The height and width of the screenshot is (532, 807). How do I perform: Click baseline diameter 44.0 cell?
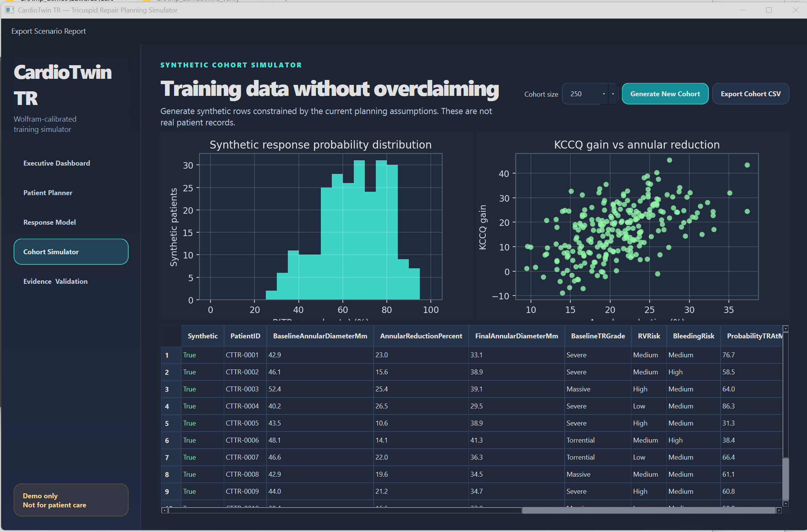pos(320,491)
